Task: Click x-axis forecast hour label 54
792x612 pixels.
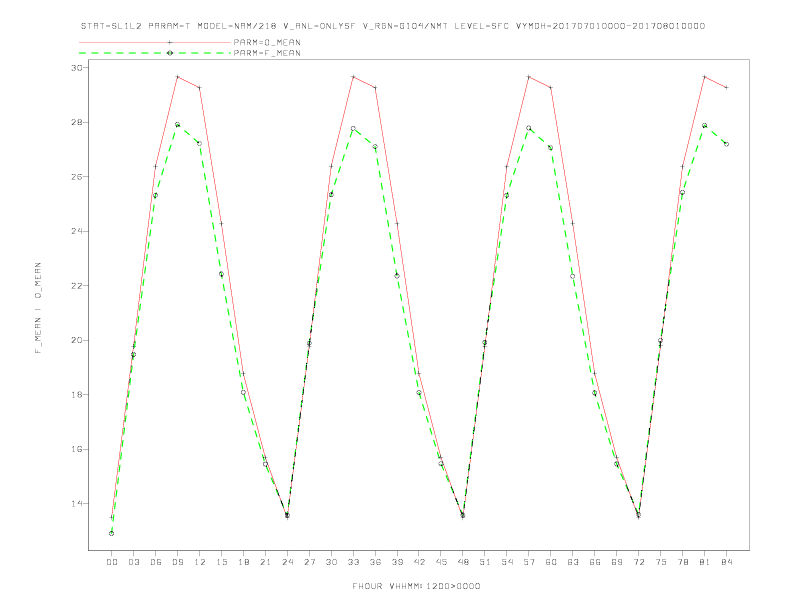Action: coord(507,562)
